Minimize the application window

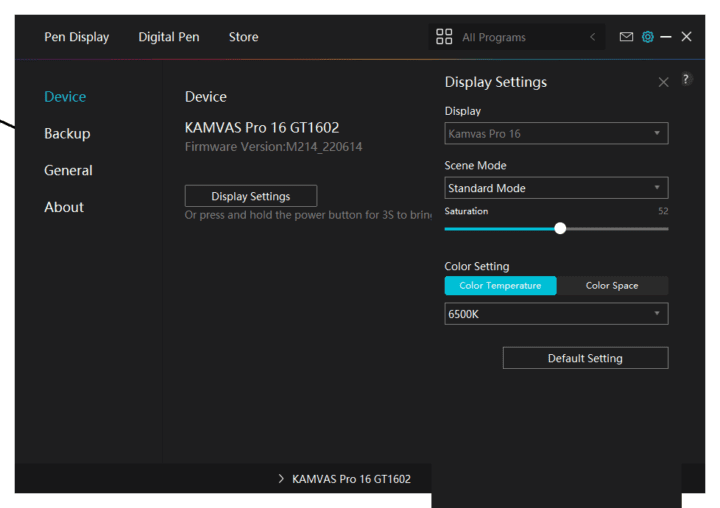pyautogui.click(x=666, y=37)
